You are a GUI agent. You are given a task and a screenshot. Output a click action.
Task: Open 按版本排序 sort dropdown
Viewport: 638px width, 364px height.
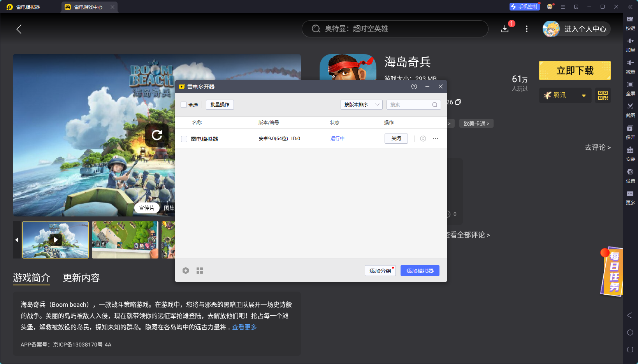tap(362, 105)
